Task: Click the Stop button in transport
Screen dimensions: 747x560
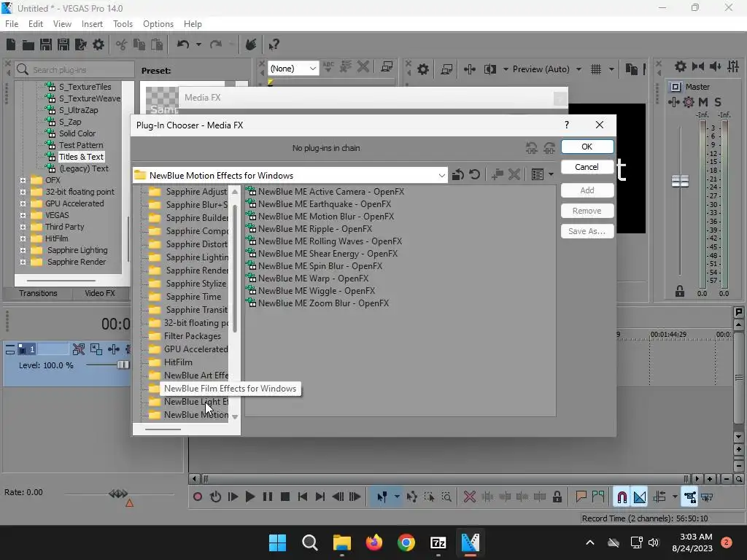Action: 285,497
